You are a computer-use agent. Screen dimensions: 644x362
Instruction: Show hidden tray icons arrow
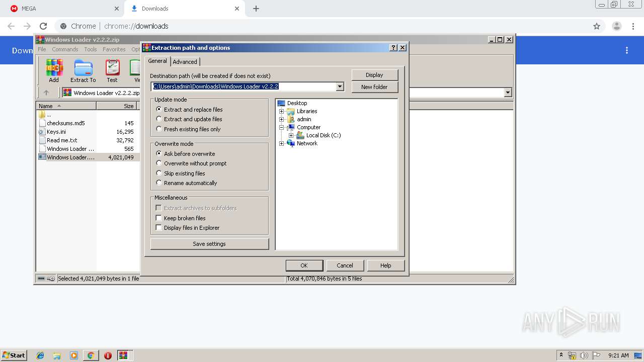coord(561,355)
